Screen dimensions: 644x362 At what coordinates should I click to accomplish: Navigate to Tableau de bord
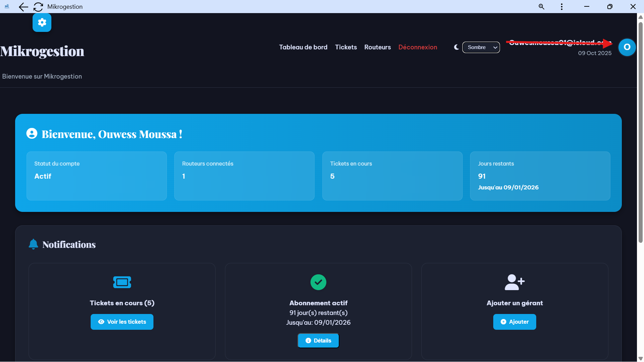[x=303, y=47]
